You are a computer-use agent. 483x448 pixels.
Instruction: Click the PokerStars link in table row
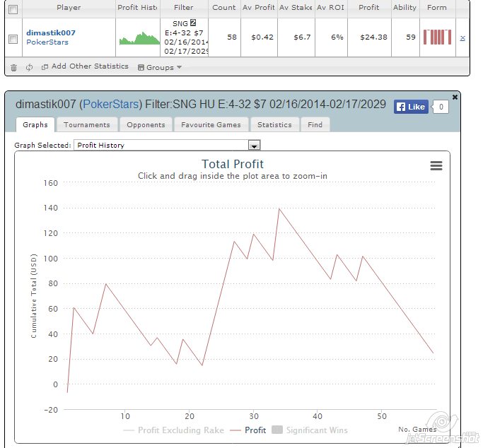(x=47, y=42)
